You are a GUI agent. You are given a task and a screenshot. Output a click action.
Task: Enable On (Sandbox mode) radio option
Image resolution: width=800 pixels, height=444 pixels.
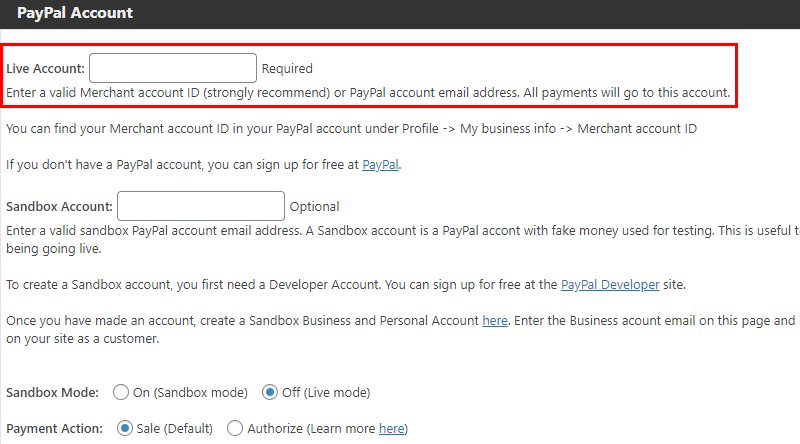(x=121, y=392)
